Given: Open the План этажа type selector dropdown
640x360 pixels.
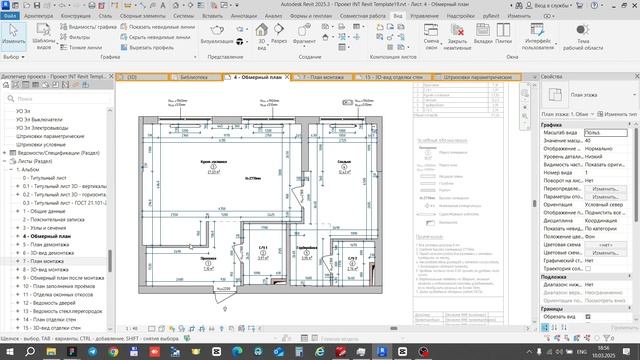Looking at the screenshot, I should click(x=634, y=95).
